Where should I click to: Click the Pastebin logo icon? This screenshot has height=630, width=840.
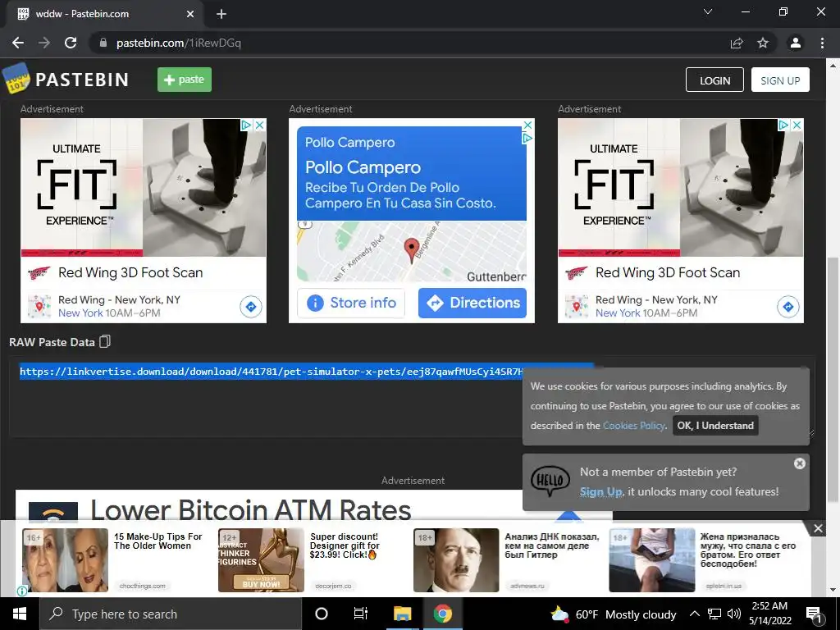[16, 79]
